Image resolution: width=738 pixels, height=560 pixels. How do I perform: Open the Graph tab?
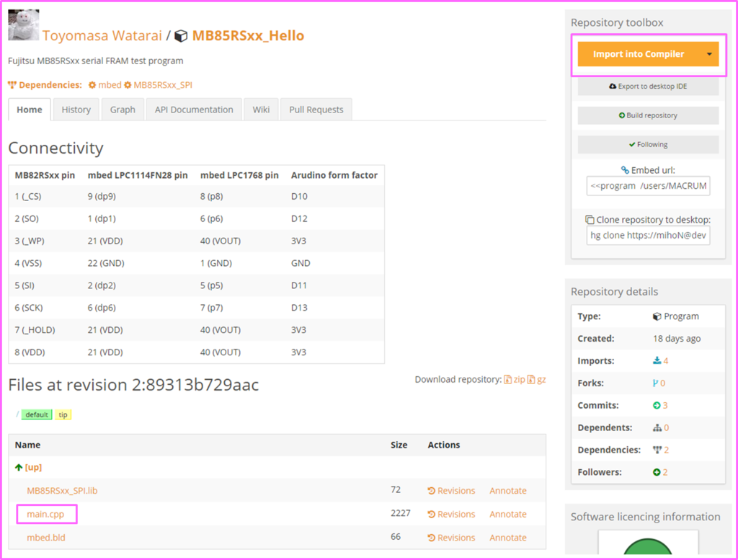tap(123, 110)
